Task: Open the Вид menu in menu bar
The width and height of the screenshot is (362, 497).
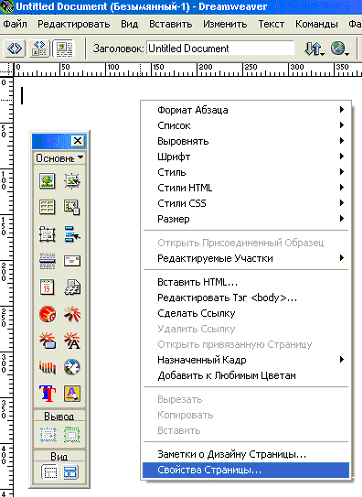Action: coord(129,24)
